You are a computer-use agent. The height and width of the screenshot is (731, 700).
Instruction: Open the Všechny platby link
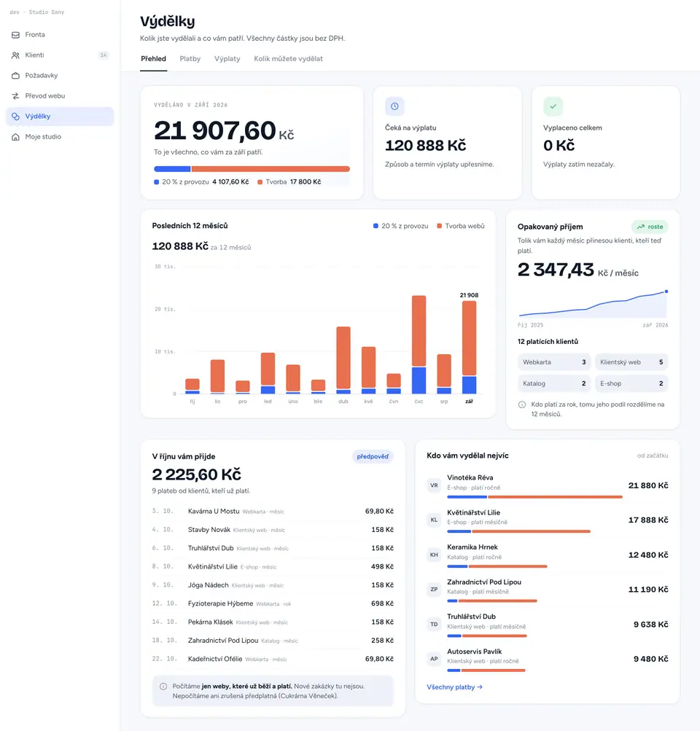click(455, 687)
